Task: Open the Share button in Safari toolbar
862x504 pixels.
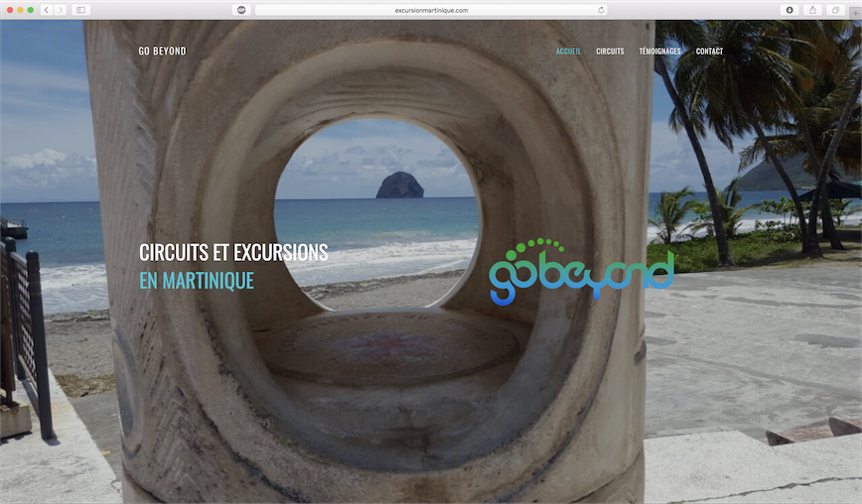Action: [x=812, y=10]
